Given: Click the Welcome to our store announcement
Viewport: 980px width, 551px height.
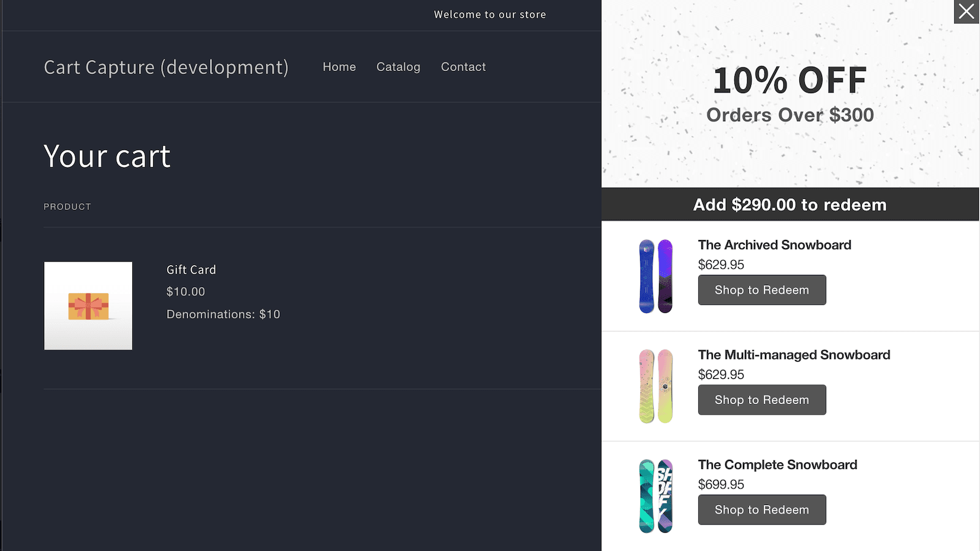Looking at the screenshot, I should coord(489,15).
